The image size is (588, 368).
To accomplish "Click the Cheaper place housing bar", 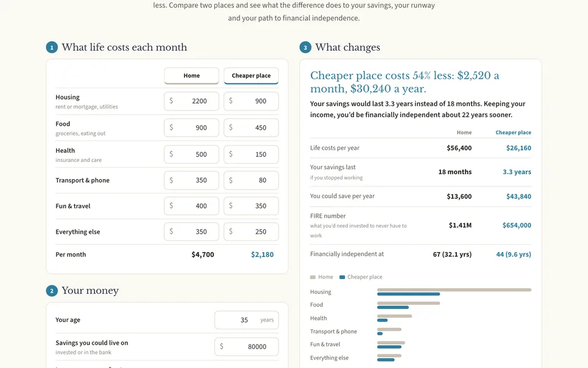I will tap(409, 294).
